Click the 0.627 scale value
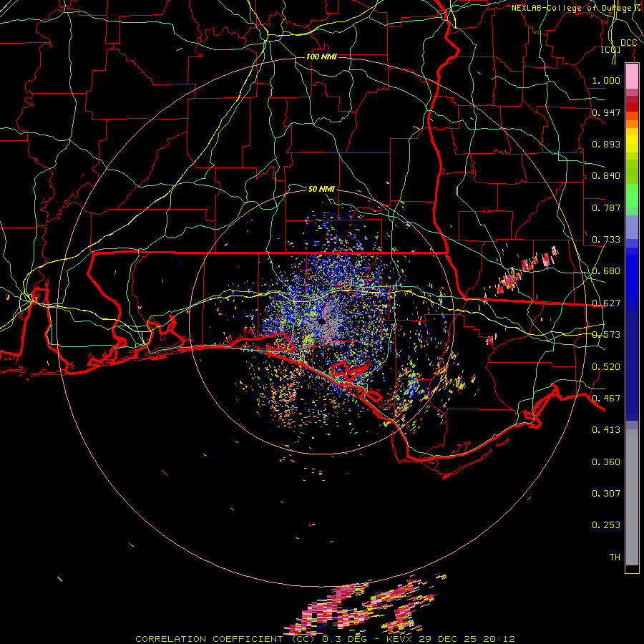Viewport: 644px width, 644px height. tap(606, 303)
